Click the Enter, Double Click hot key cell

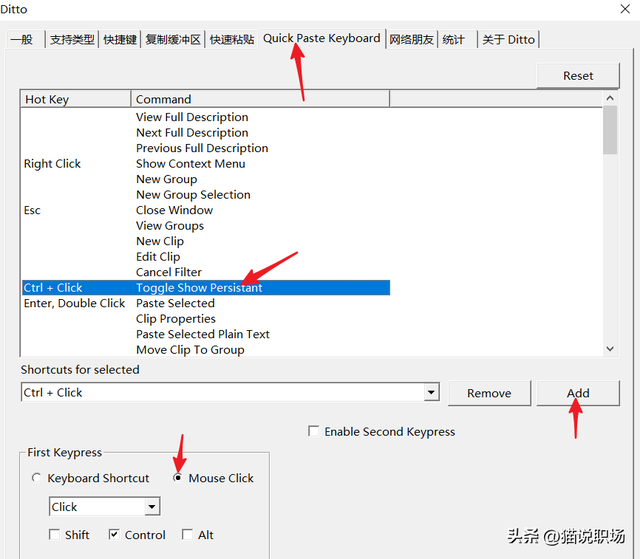(x=74, y=303)
